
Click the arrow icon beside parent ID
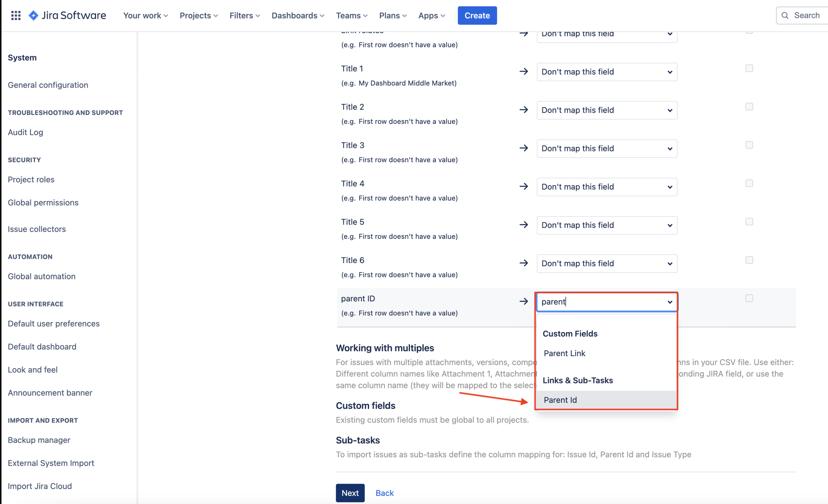coord(524,301)
